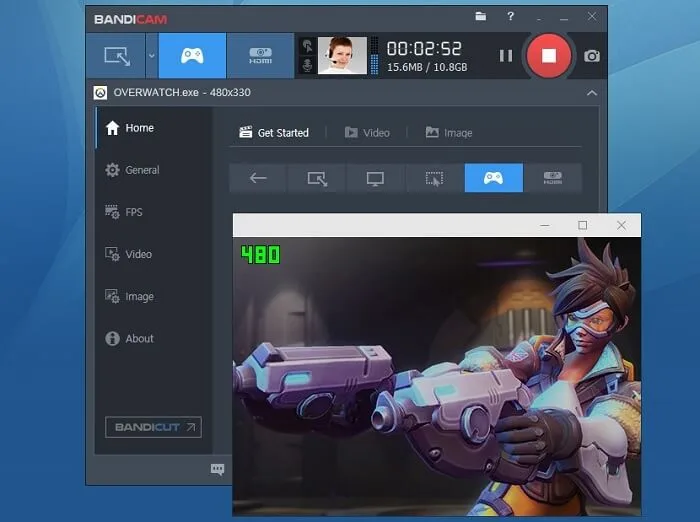Click the back arrow mode button
This screenshot has height=522, width=700.
click(258, 178)
